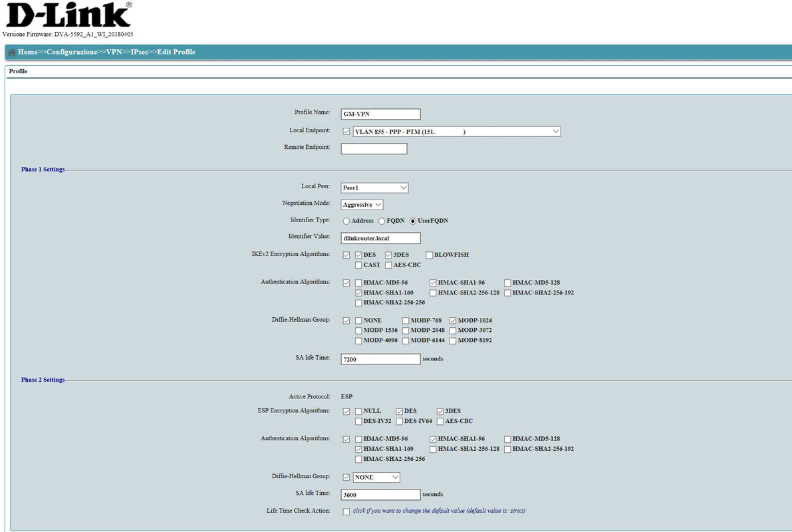Toggle Phase 1 Diffie-Hellman Group master checkbox
Screen dimensions: 792x532
click(x=346, y=321)
